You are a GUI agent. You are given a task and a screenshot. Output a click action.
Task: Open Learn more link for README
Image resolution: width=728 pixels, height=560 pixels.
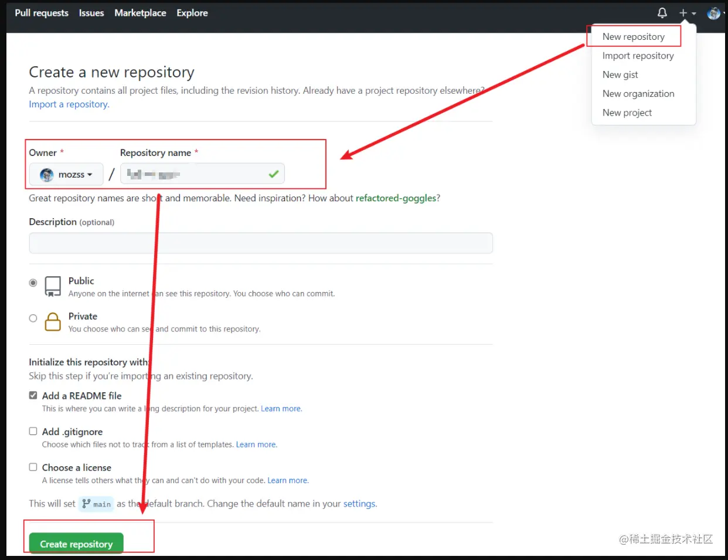[281, 409]
